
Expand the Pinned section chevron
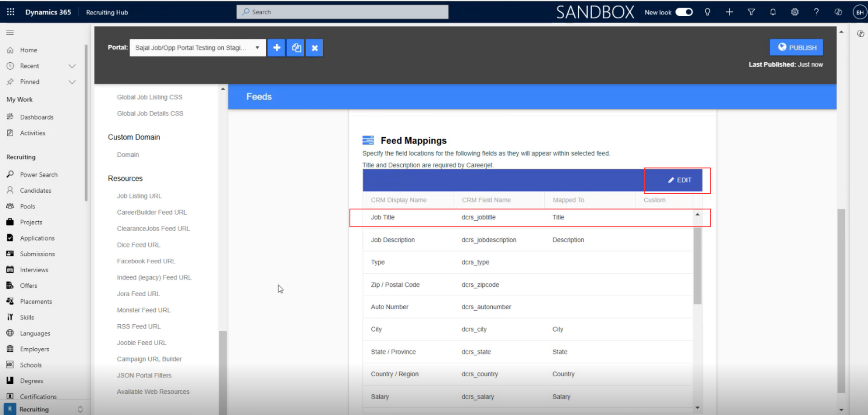pyautogui.click(x=72, y=82)
